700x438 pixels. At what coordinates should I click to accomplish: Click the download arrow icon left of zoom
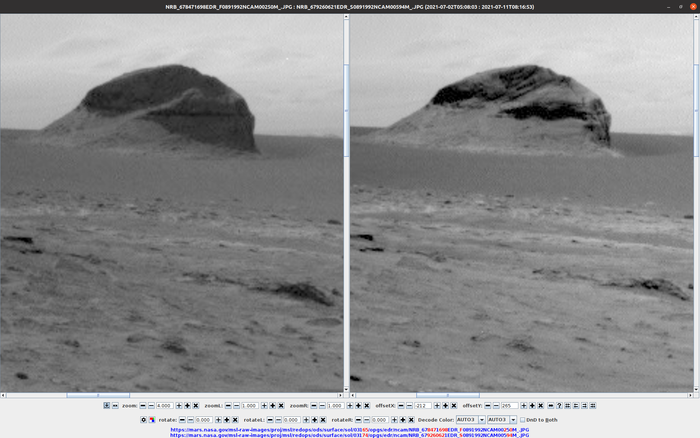coord(106,405)
